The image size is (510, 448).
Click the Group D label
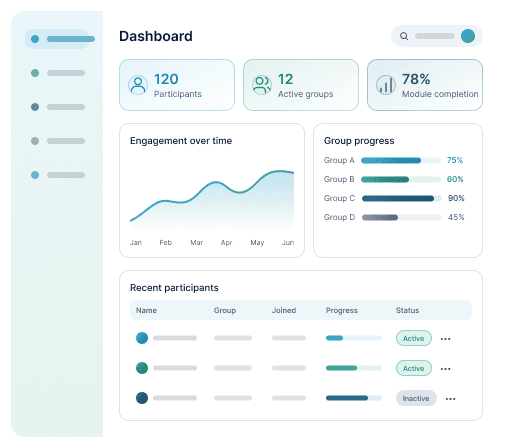[x=339, y=217]
